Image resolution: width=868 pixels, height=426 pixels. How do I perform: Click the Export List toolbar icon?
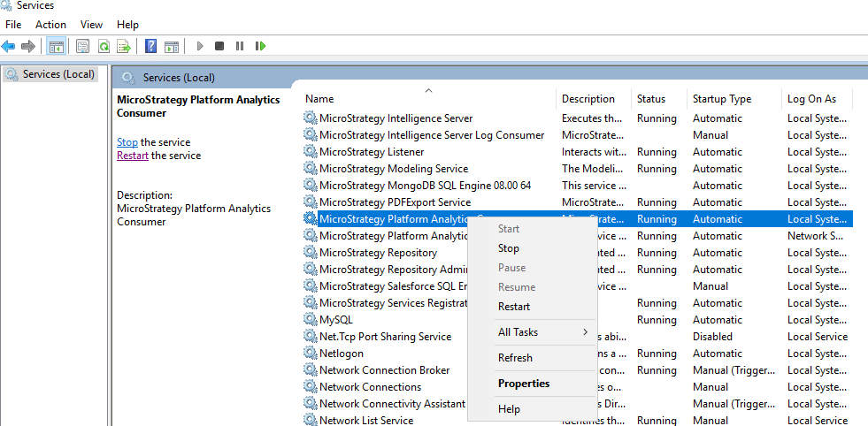124,47
